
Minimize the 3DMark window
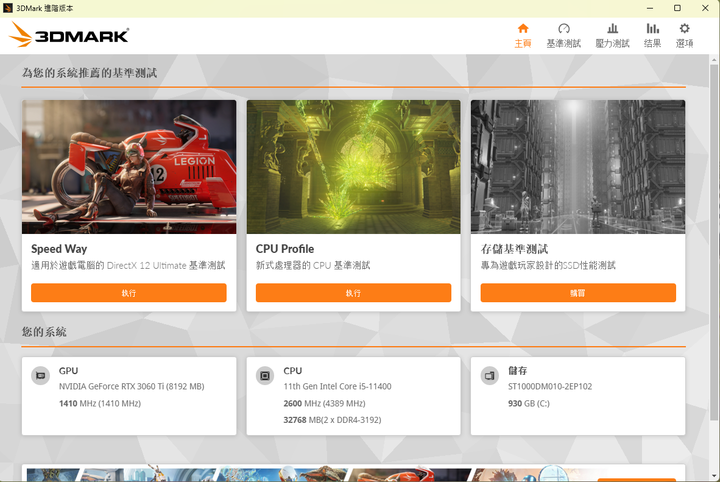(650, 8)
